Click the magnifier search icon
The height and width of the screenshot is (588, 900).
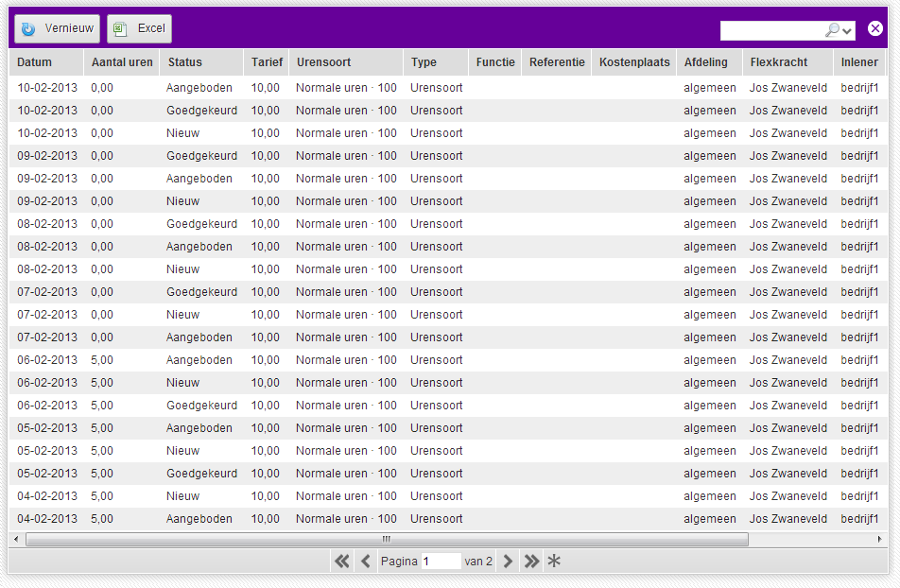(832, 30)
